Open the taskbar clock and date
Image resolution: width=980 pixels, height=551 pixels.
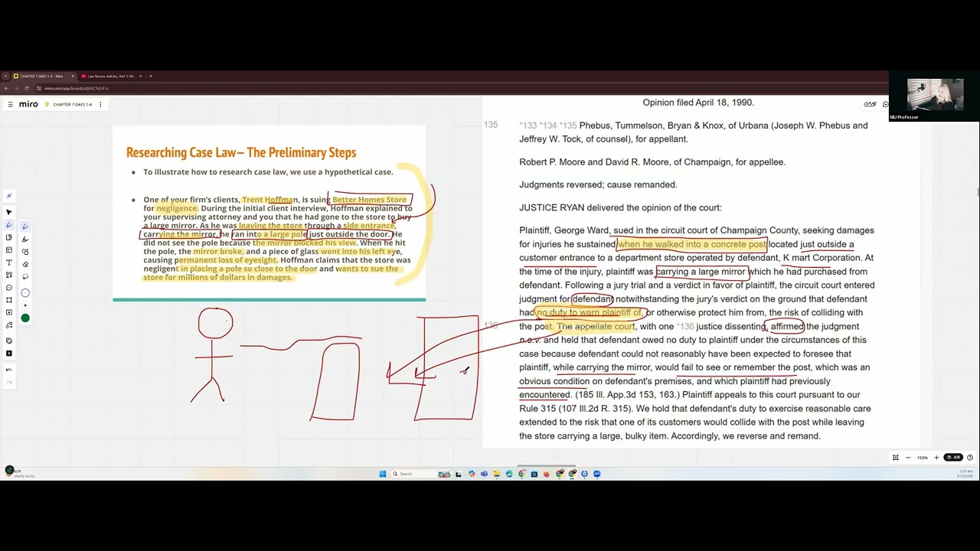pyautogui.click(x=964, y=474)
